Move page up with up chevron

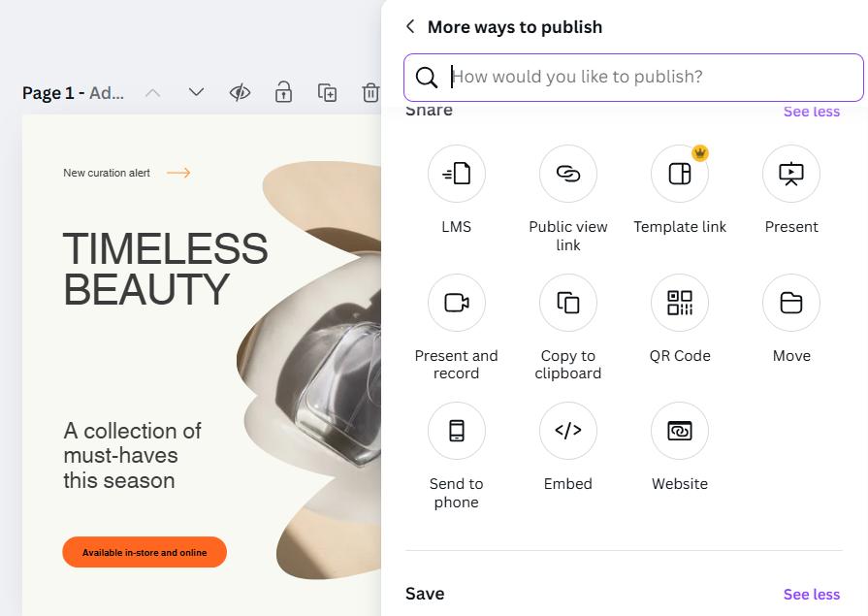[x=152, y=93]
